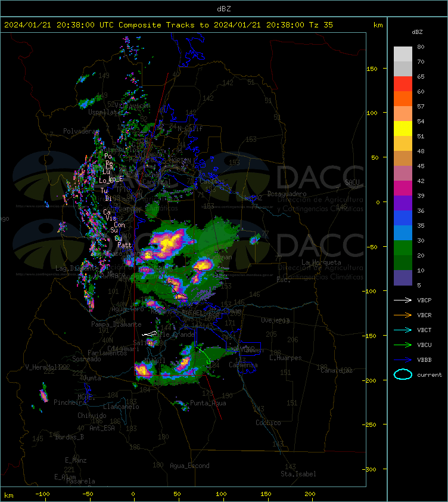448x502 pixels.
Task: Click the 'VBCT' legend label
Action: (424, 330)
